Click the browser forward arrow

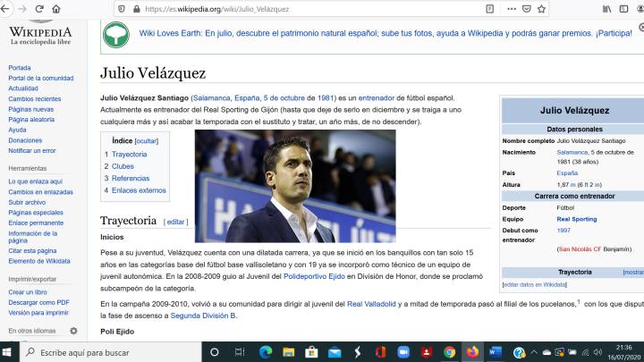(22, 9)
